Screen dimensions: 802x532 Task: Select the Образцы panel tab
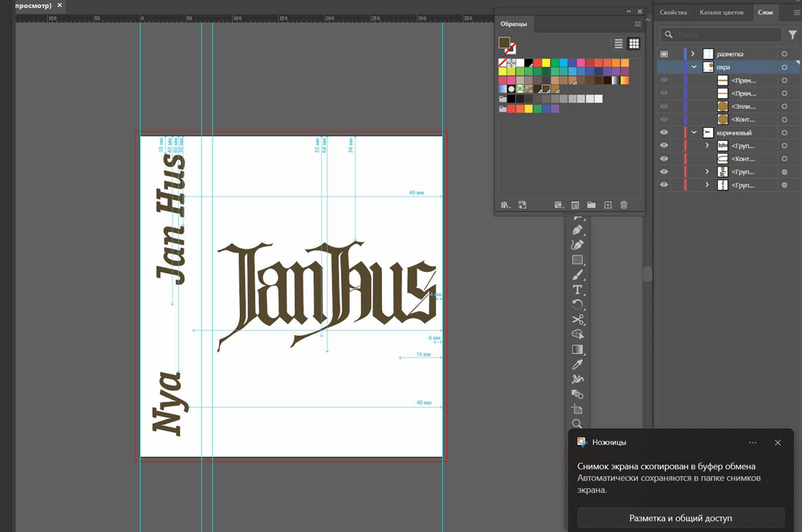513,24
